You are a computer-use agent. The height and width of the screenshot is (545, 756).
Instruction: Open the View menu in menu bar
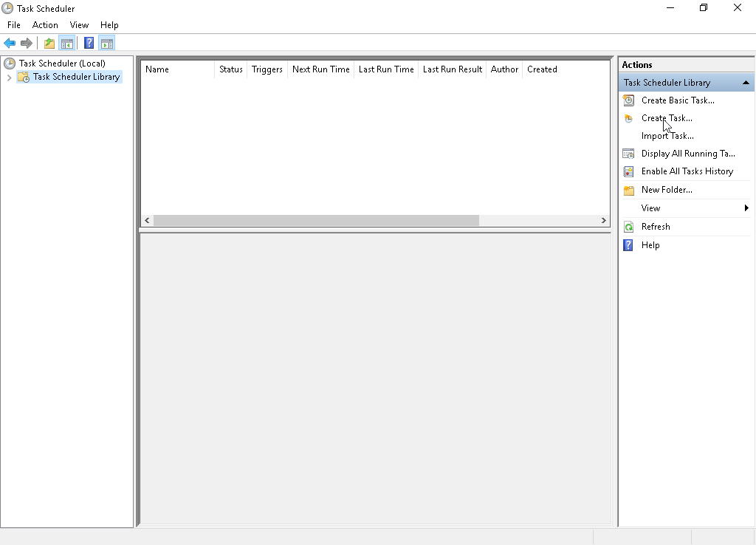[79, 25]
